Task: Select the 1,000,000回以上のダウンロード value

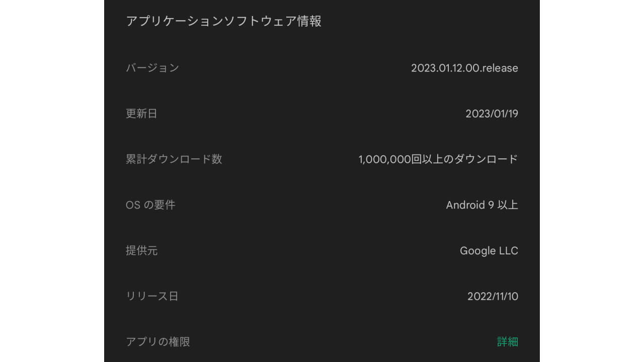Action: [438, 159]
